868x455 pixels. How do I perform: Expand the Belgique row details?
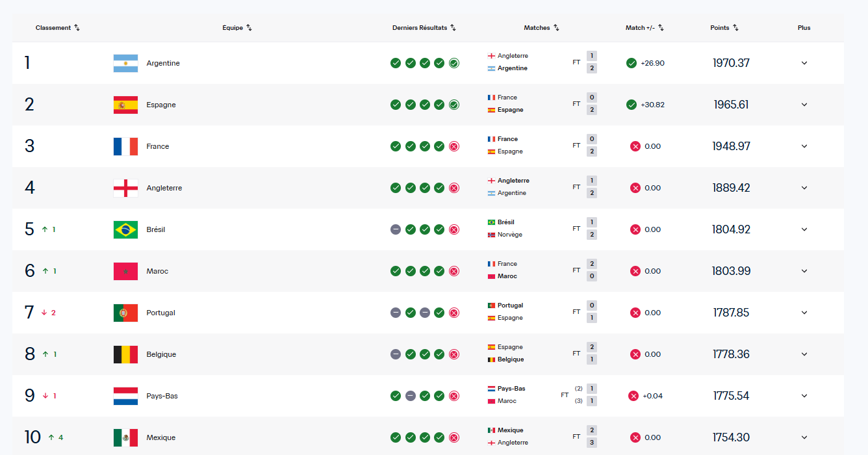pos(804,354)
